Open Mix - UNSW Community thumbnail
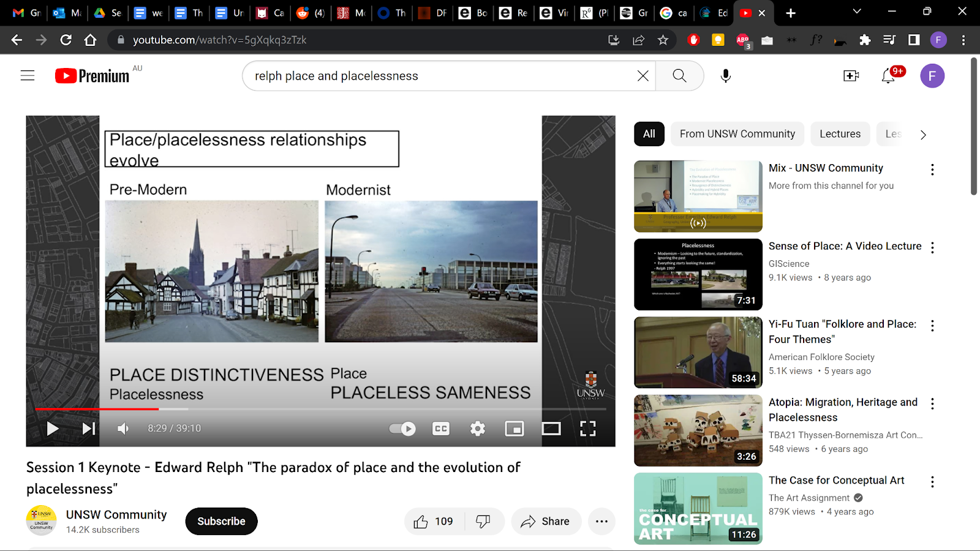The height and width of the screenshot is (551, 980). 698,197
